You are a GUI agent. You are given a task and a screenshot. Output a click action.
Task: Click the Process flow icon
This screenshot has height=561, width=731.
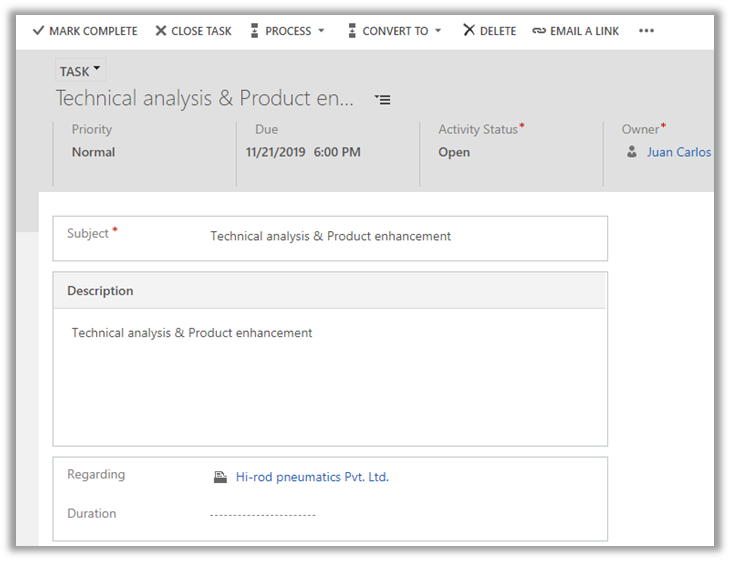tap(254, 31)
